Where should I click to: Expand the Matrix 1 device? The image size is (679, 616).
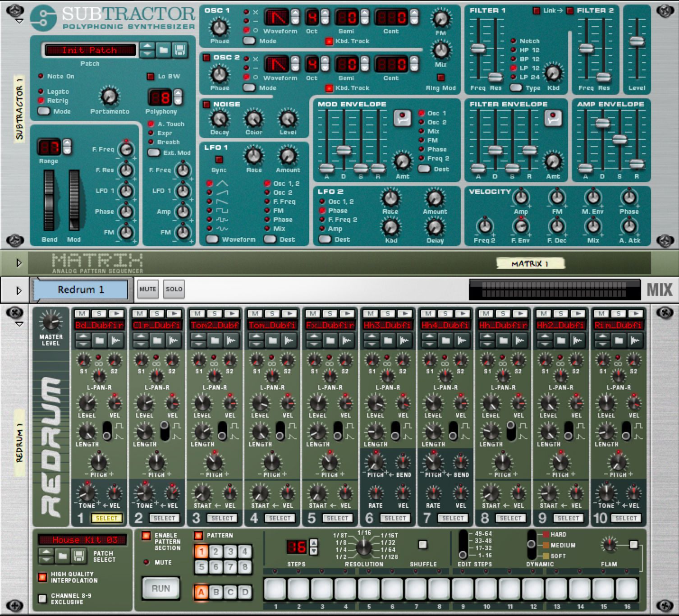[19, 262]
